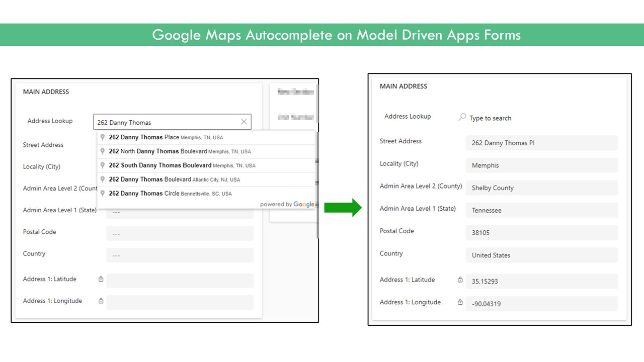This screenshot has width=644, height=362.
Task: Clear the Address Lookup field with X icon
Action: [x=244, y=122]
